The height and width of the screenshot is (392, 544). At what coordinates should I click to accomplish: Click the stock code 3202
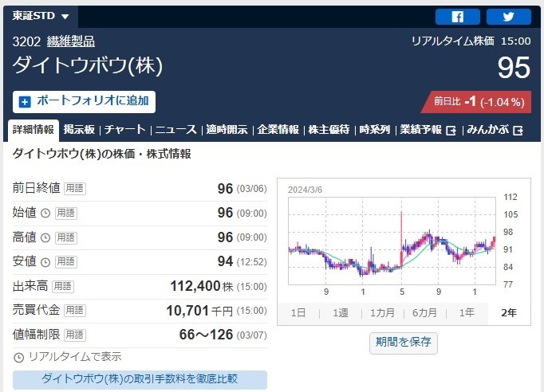pos(26,41)
